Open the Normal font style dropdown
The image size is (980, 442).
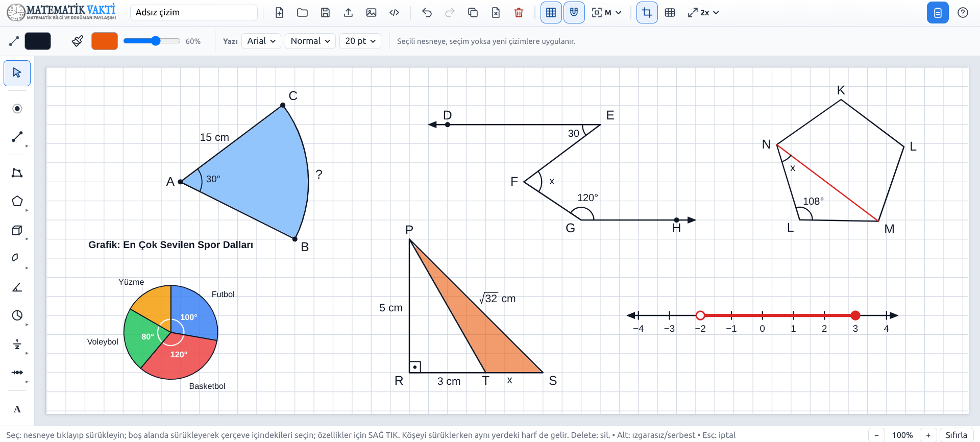310,41
